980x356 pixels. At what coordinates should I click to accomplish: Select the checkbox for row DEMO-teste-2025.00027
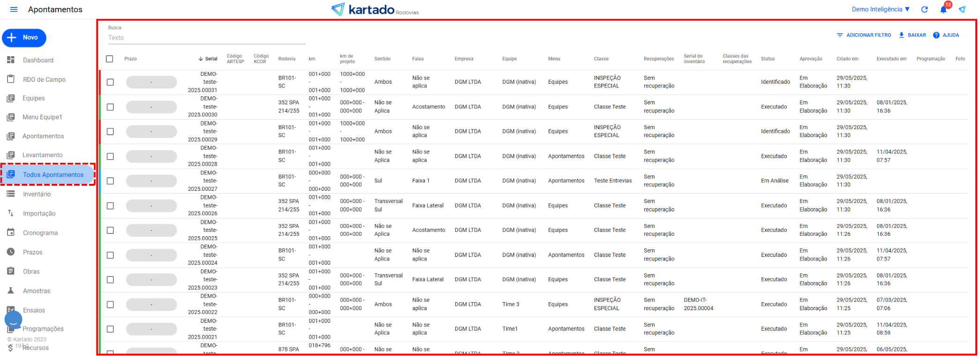(110, 181)
